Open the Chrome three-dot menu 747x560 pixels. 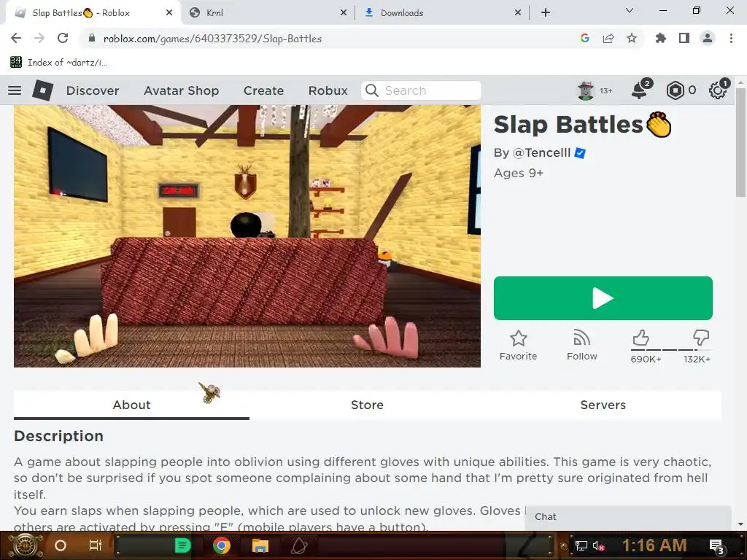click(731, 38)
